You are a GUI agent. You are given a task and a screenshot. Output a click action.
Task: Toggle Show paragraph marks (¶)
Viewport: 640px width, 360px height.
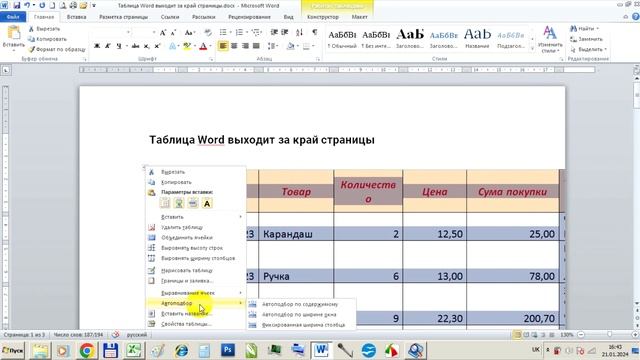(x=315, y=33)
